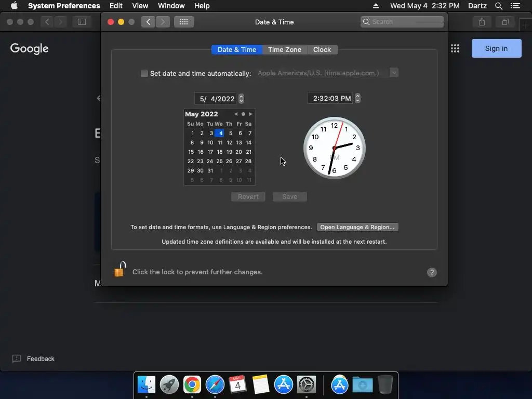The height and width of the screenshot is (399, 532).
Task: Select May 28 in the calendar
Action: point(248,161)
